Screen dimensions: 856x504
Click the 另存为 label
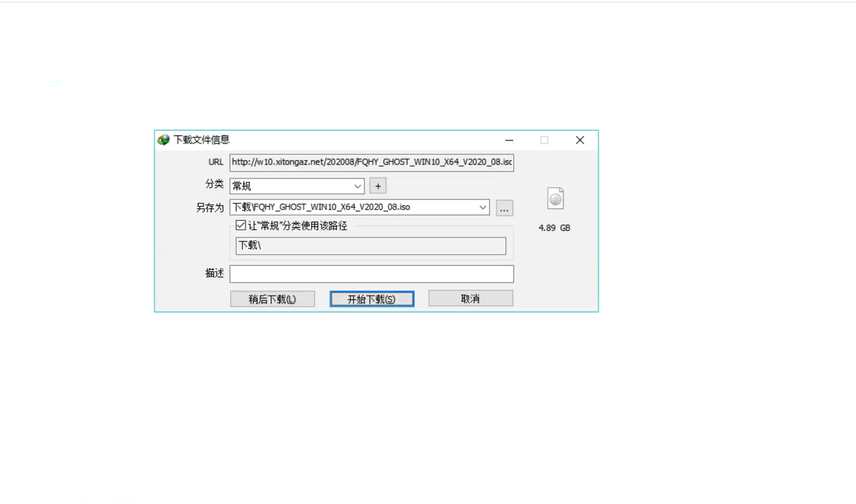210,208
